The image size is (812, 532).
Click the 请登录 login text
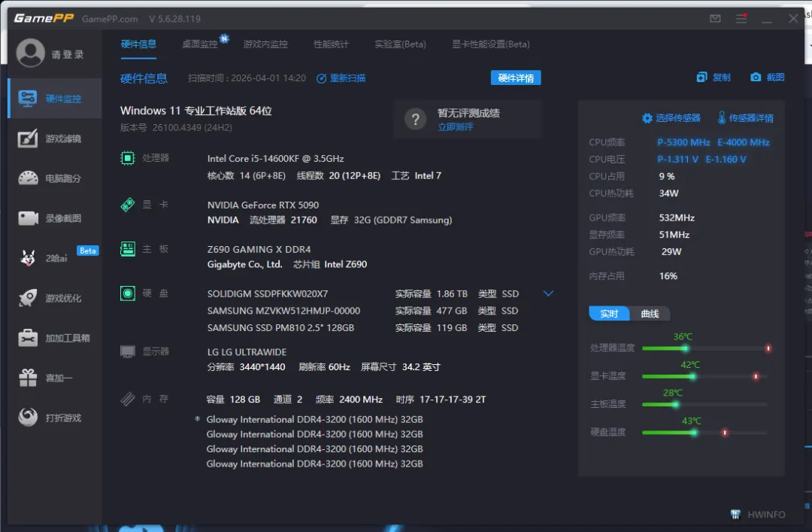click(x=68, y=54)
